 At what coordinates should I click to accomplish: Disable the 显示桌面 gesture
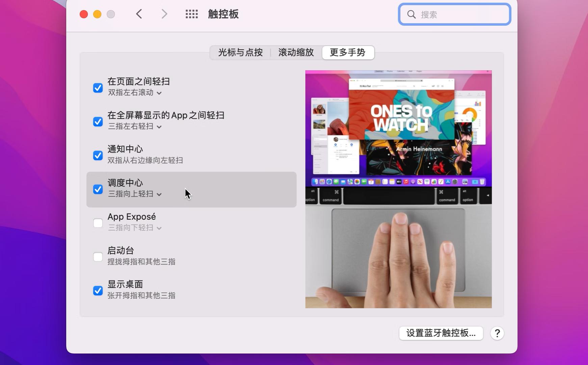tap(98, 291)
